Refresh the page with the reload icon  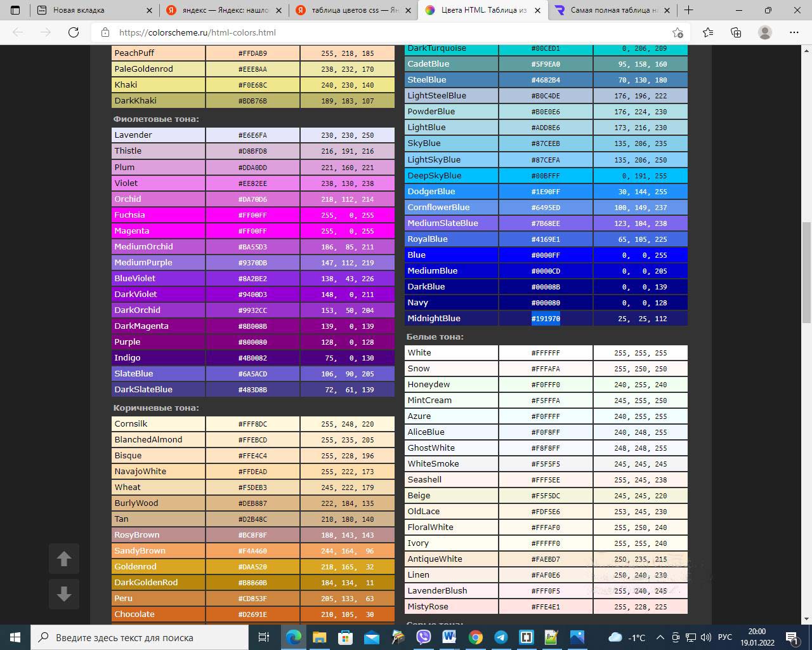[x=74, y=32]
